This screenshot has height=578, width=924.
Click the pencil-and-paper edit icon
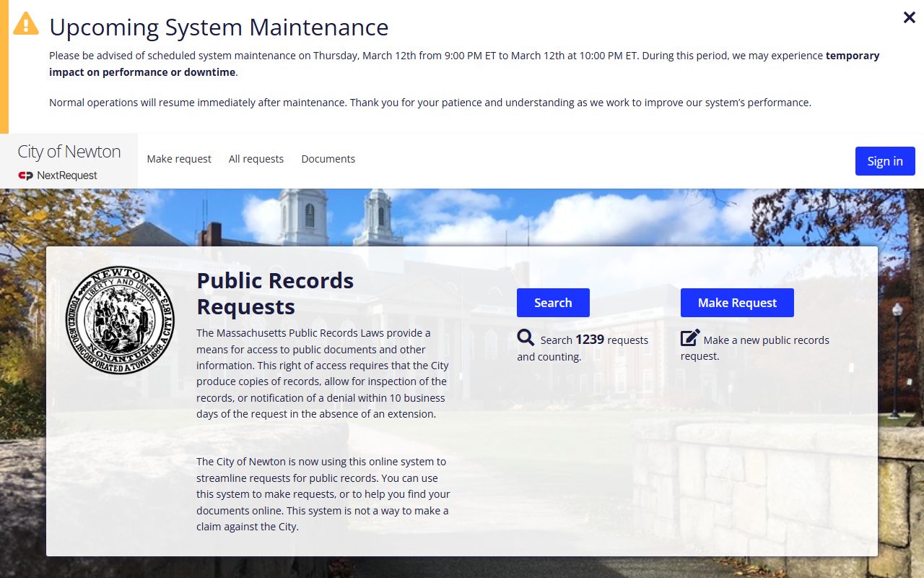[x=690, y=337]
